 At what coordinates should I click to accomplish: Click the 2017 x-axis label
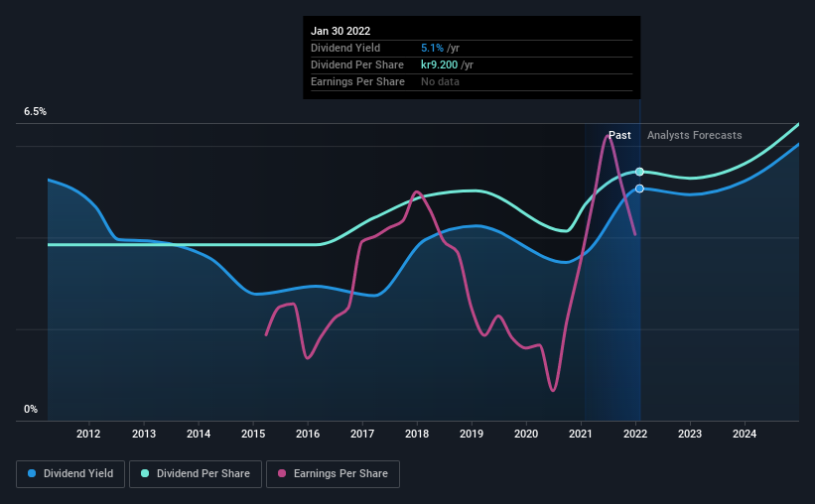[362, 434]
